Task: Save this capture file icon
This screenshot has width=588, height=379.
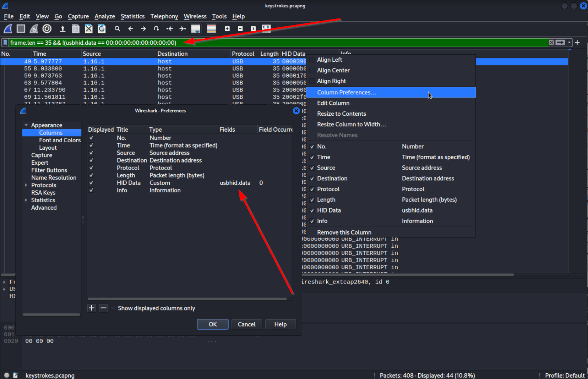Action: pyautogui.click(x=76, y=29)
